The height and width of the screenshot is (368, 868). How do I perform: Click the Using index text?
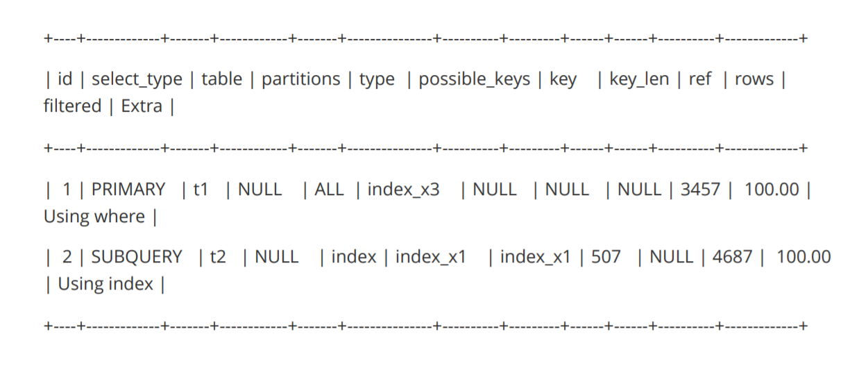point(105,284)
